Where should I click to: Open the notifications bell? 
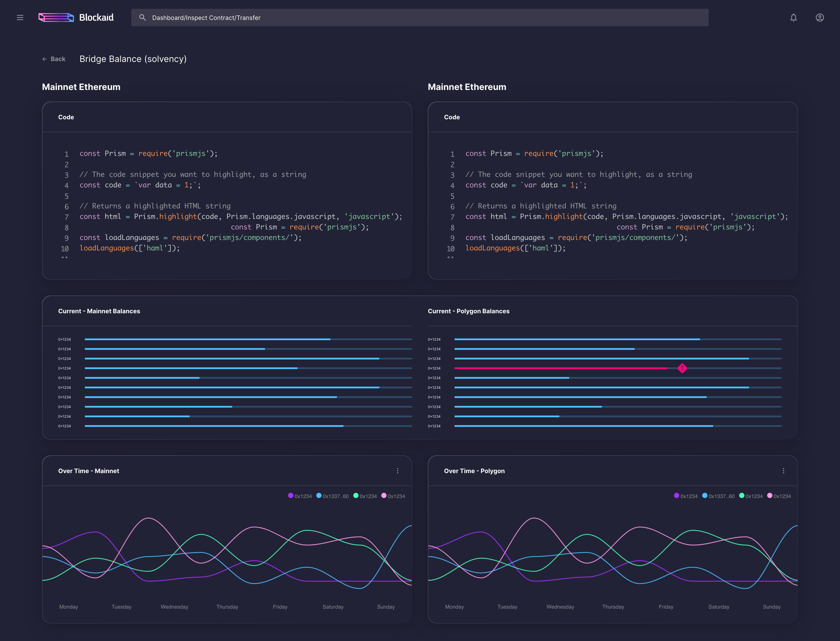tap(793, 18)
